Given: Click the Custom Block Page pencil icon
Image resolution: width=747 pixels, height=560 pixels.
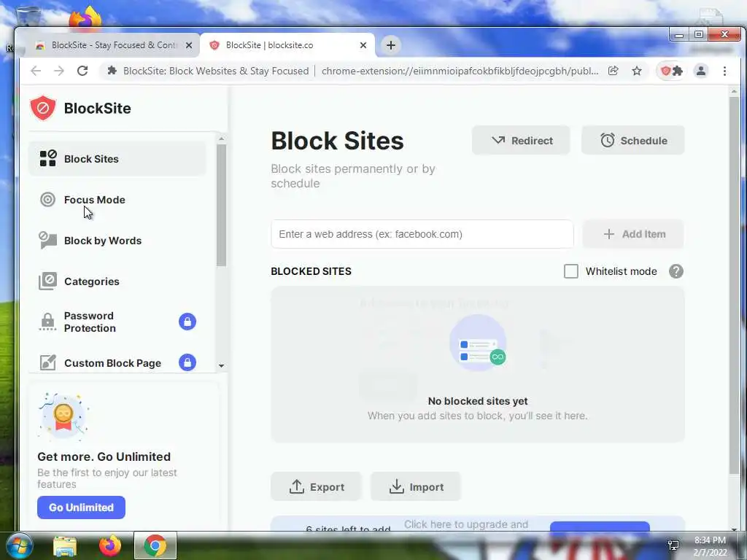Looking at the screenshot, I should [47, 362].
